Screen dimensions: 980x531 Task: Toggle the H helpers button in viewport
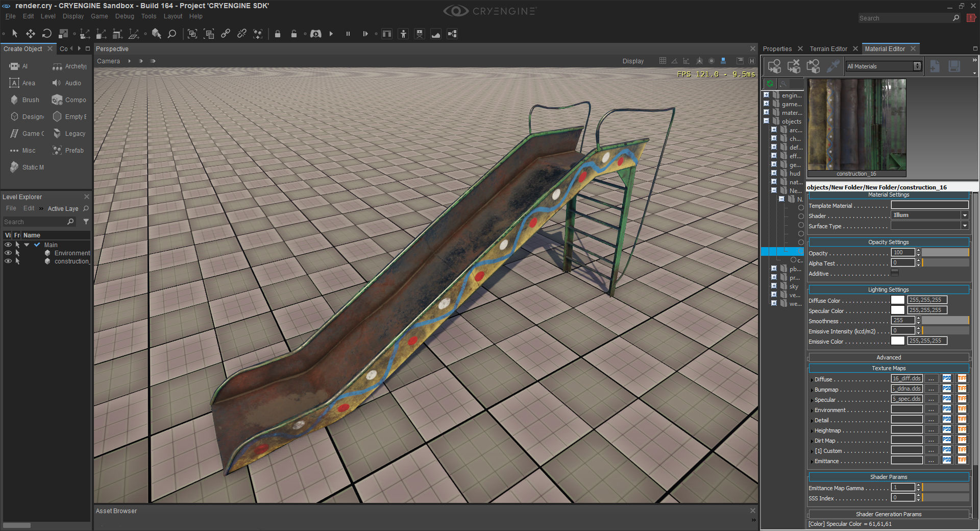pos(752,61)
